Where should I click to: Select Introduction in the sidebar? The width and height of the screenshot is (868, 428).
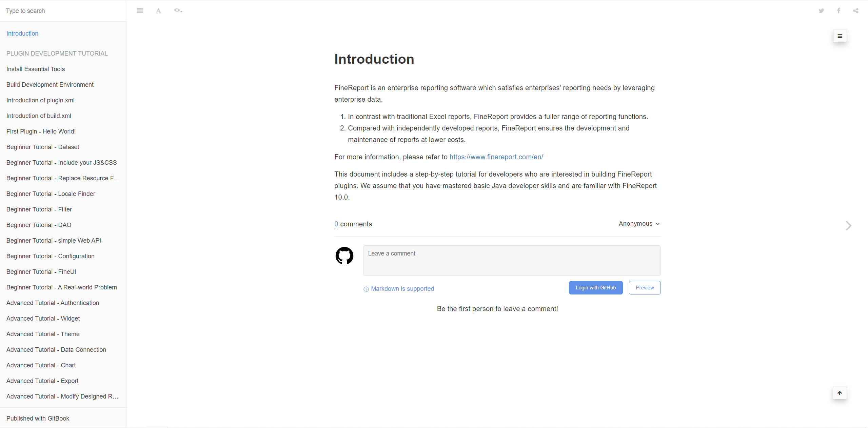22,33
